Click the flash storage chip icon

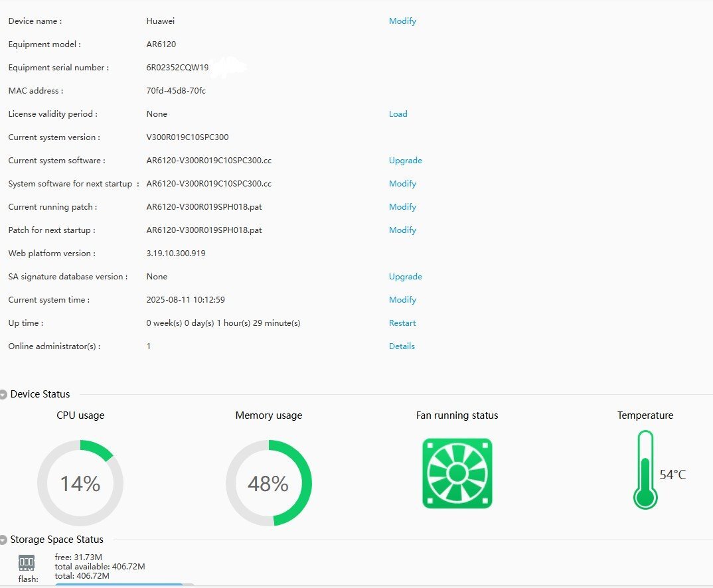point(27,563)
